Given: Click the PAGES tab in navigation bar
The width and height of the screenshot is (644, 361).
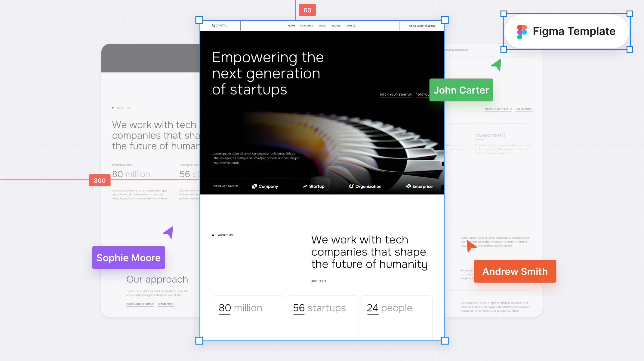Looking at the screenshot, I should (x=322, y=26).
